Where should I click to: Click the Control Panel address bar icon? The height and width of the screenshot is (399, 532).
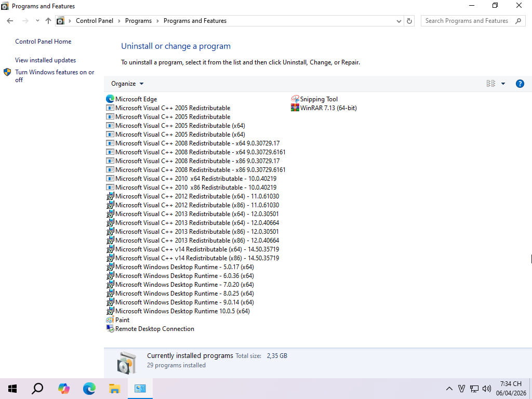click(x=60, y=21)
